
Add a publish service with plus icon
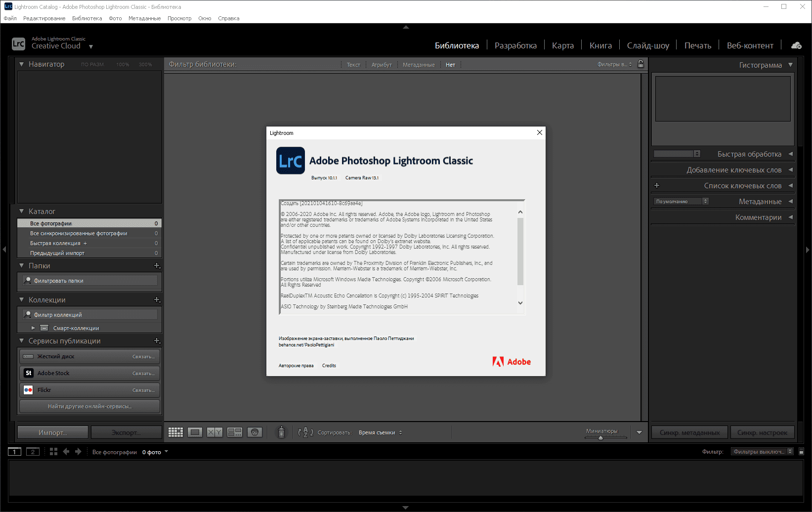(x=157, y=341)
